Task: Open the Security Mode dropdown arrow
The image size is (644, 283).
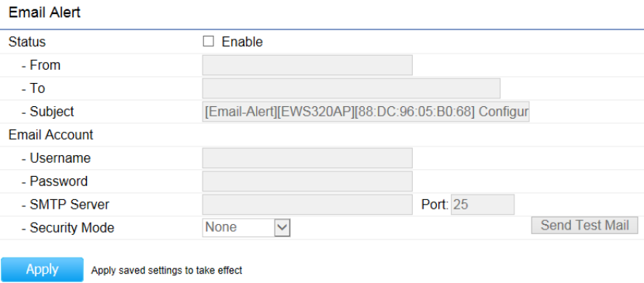Action: pyautogui.click(x=282, y=228)
